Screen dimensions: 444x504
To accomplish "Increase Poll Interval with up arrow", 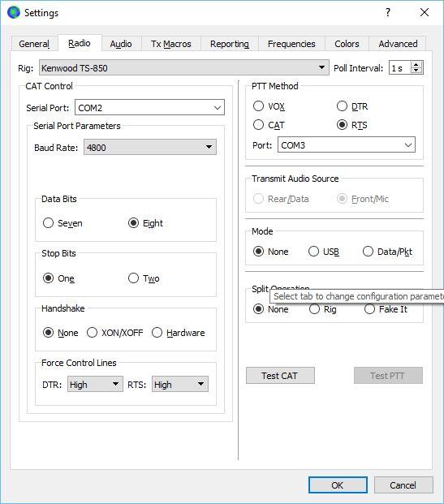I will (x=416, y=65).
